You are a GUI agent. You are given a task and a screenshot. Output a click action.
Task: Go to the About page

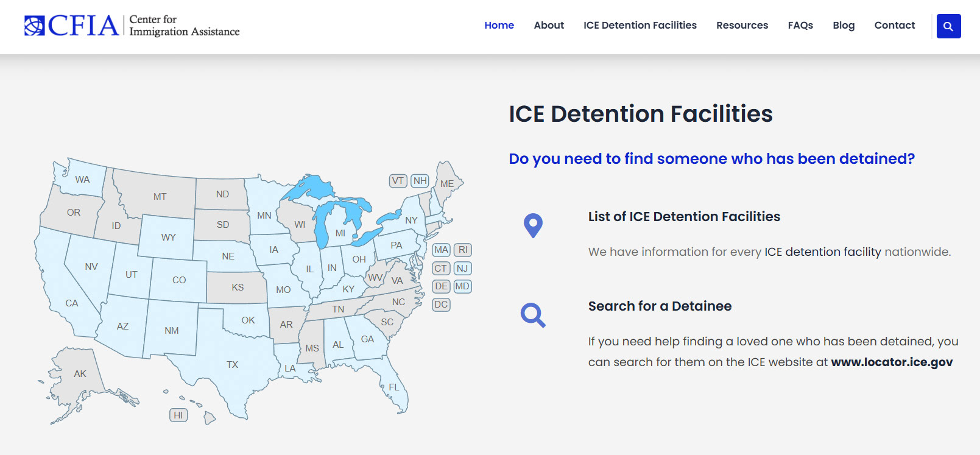click(549, 25)
